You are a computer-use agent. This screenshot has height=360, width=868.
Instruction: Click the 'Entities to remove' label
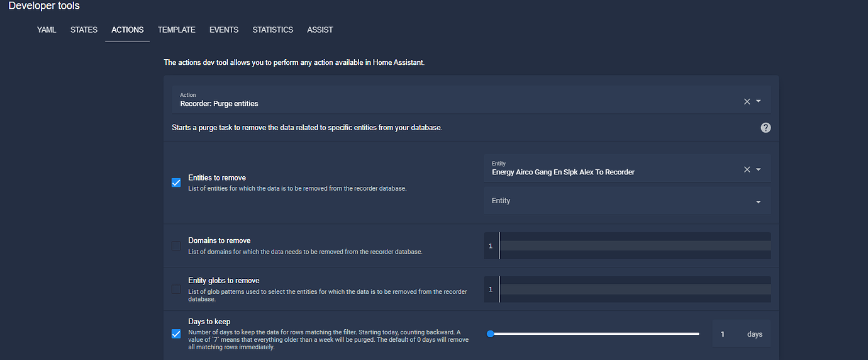click(x=217, y=177)
